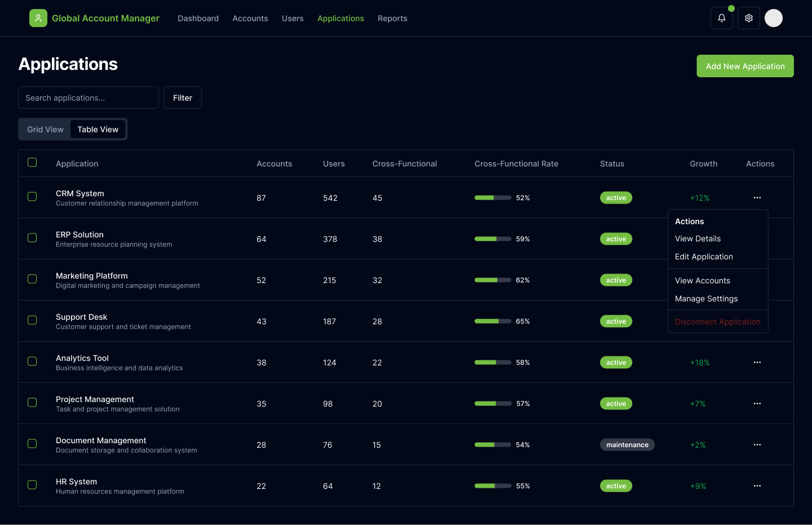
Task: Open the notifications bell
Action: pos(722,18)
